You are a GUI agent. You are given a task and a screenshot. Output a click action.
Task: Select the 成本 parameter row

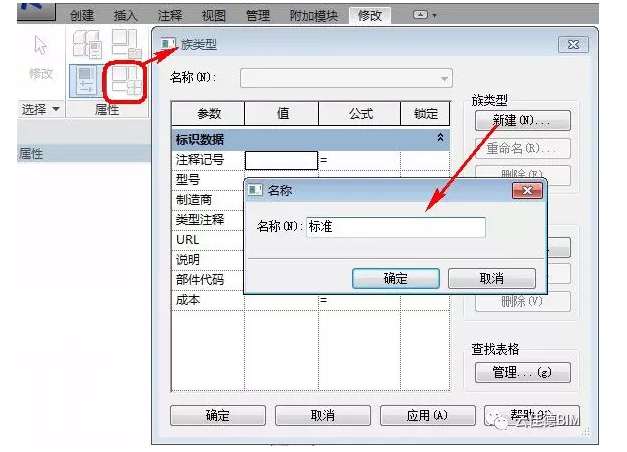pyautogui.click(x=311, y=300)
